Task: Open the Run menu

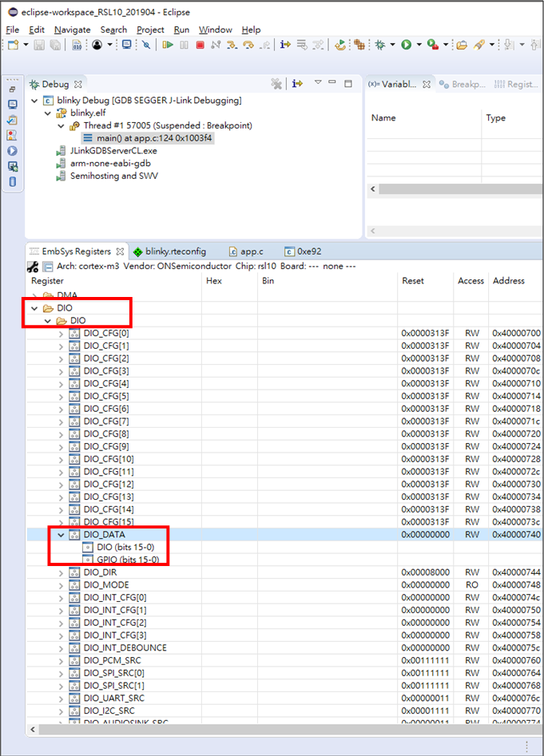Action: [181, 30]
